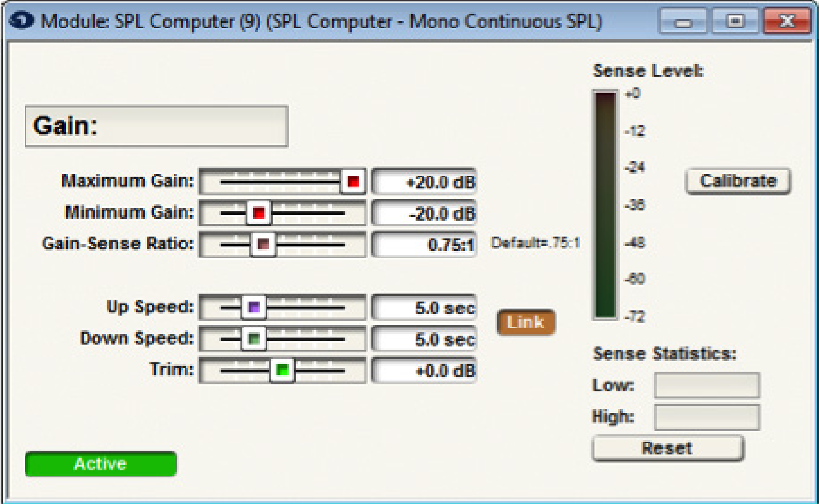Screen dimensions: 819x504
Task: Click the Trim value field showing +0.0 dB
Action: click(x=423, y=370)
